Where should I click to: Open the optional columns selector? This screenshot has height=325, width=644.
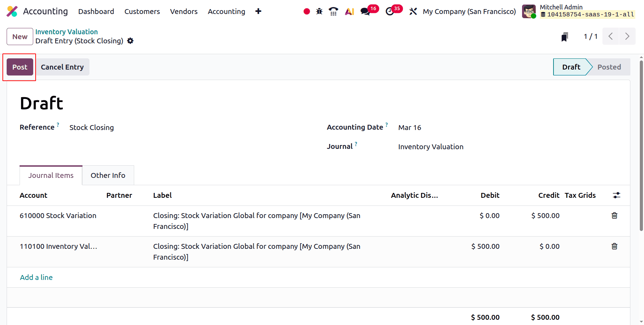coord(616,195)
